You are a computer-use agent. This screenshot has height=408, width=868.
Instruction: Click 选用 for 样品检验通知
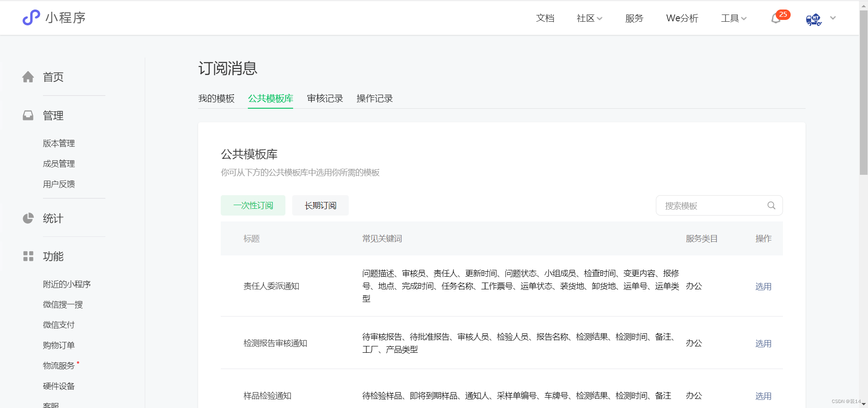coord(764,396)
